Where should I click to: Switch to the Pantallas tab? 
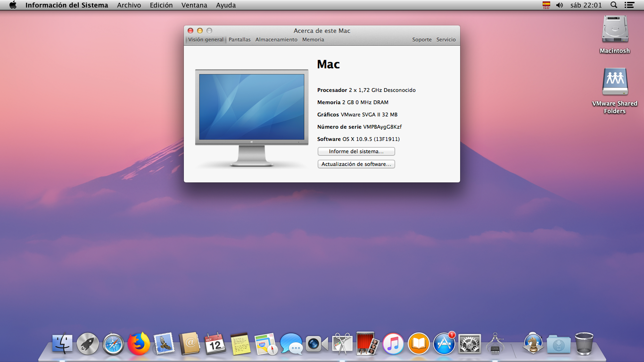click(x=239, y=40)
